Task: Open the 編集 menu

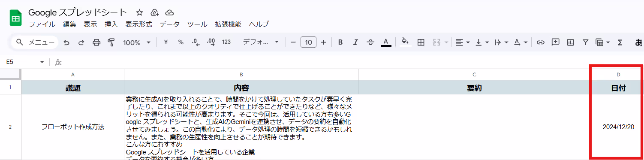Action: tap(69, 24)
